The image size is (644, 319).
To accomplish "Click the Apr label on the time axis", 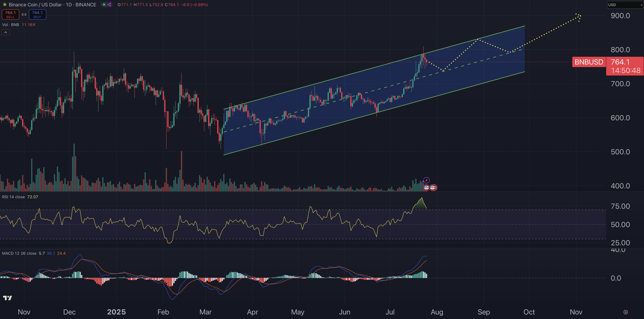I will (252, 312).
